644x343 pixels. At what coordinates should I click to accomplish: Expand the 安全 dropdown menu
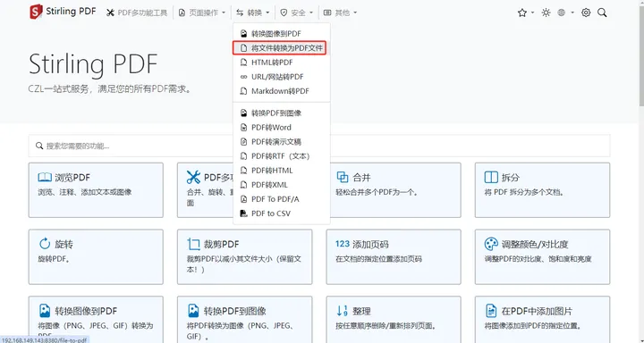coord(297,13)
